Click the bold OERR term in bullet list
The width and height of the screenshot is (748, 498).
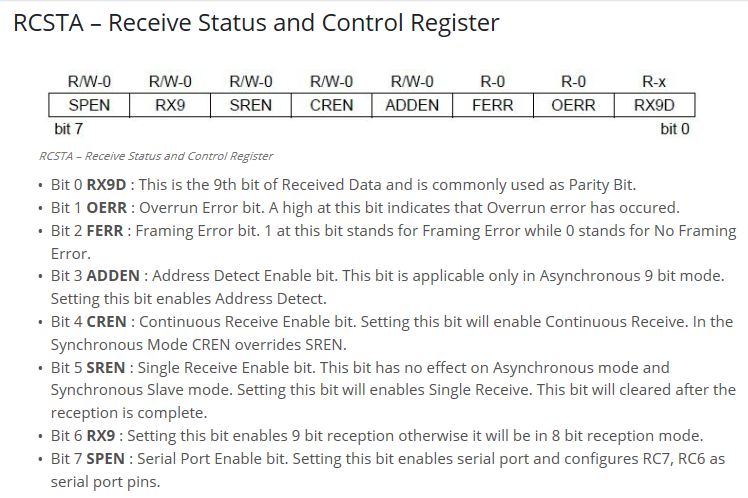tap(106, 208)
